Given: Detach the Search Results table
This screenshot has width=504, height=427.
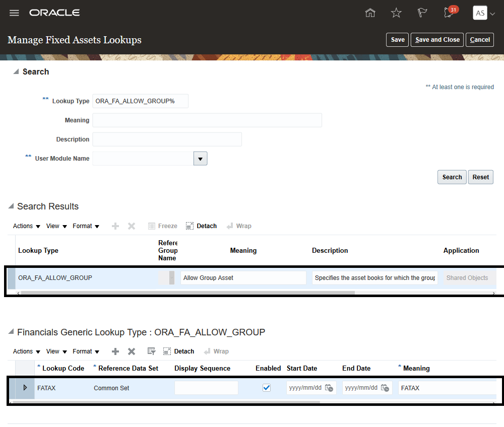Looking at the screenshot, I should point(201,226).
